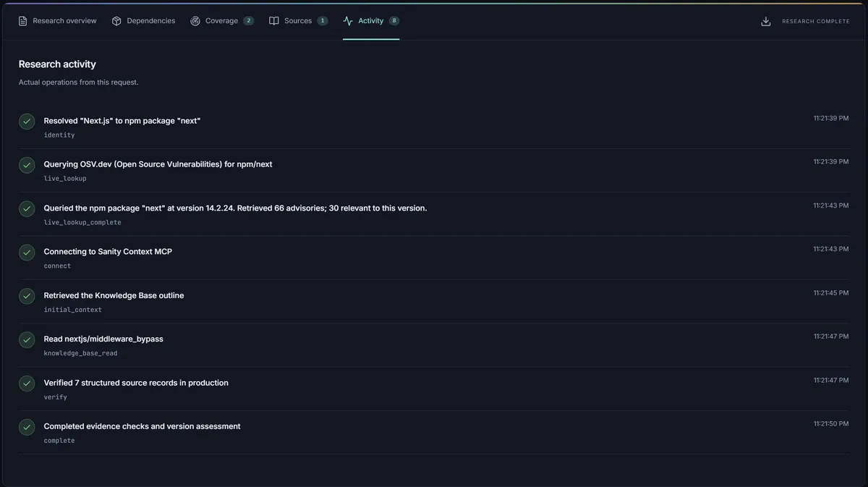868x487 pixels.
Task: Switch to the Sources tab
Action: click(x=298, y=21)
